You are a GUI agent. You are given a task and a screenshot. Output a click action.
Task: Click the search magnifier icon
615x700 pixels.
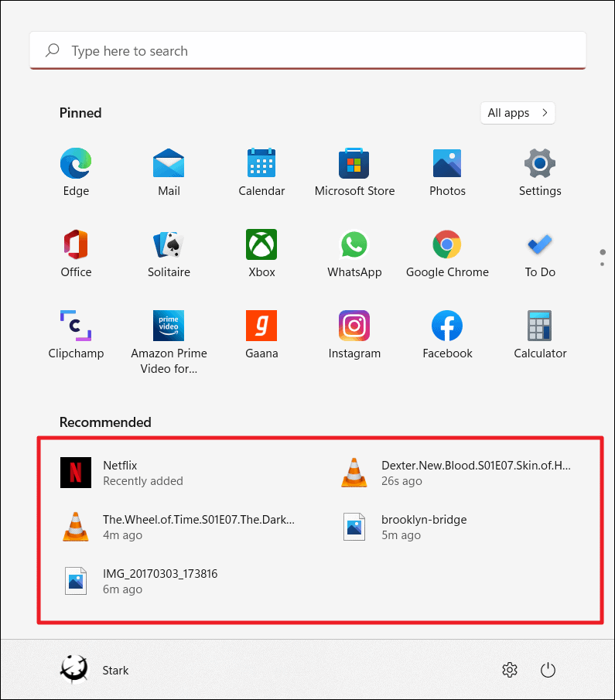[x=53, y=50]
